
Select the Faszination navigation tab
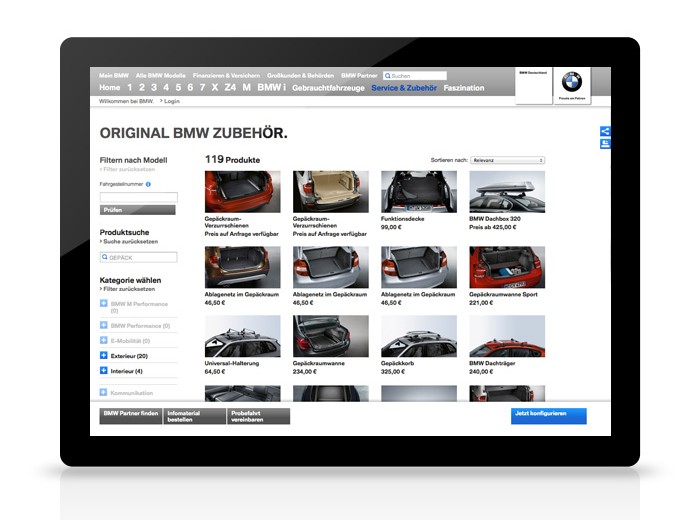(463, 88)
